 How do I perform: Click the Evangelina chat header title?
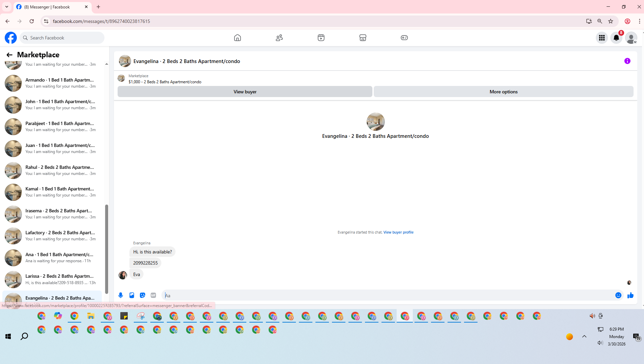click(x=187, y=61)
